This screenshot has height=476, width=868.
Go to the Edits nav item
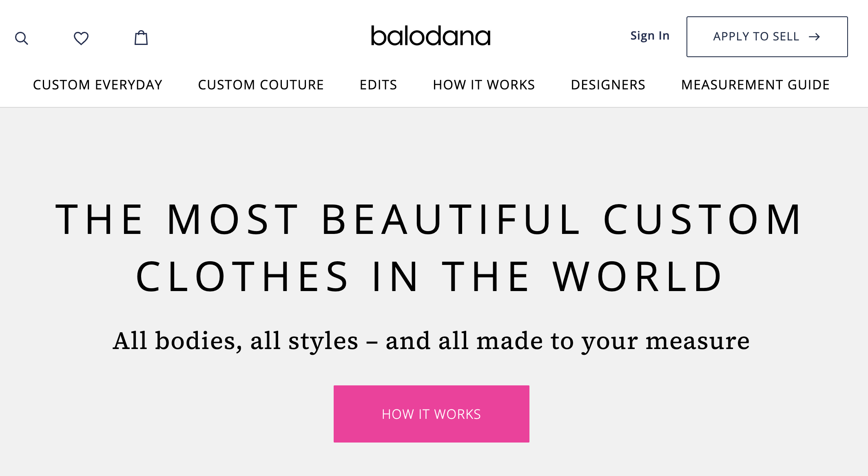379,85
